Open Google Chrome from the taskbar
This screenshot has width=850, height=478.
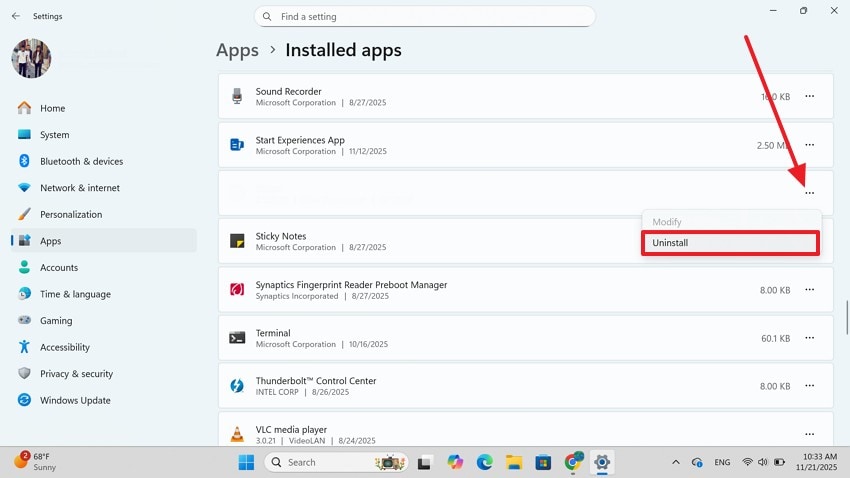(x=572, y=462)
